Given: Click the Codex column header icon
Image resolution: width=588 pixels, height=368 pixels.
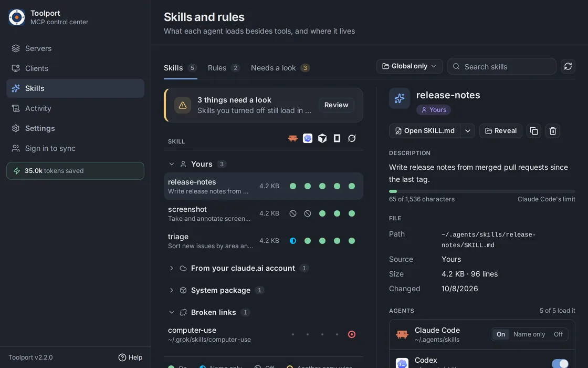Looking at the screenshot, I should click(x=308, y=139).
